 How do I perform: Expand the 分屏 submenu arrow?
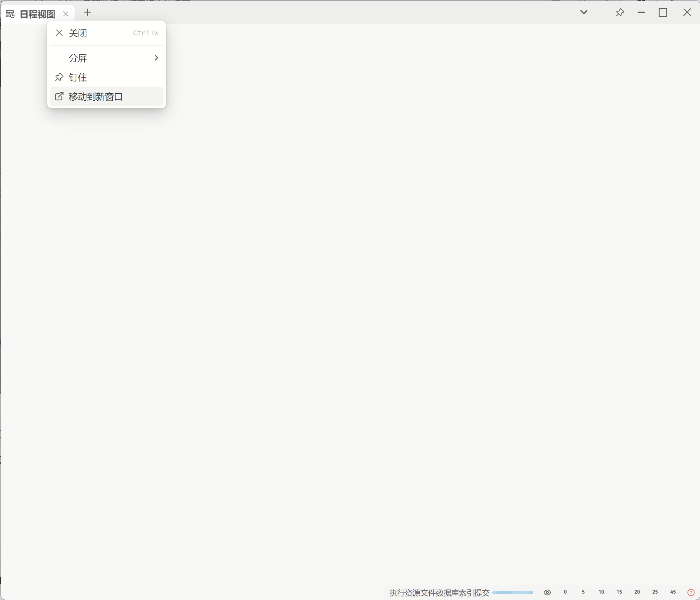(x=156, y=58)
